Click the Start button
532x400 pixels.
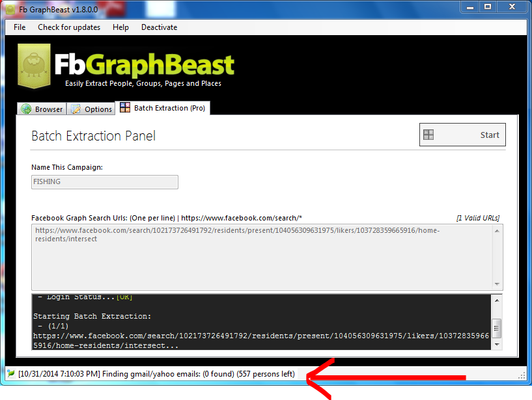pos(462,135)
